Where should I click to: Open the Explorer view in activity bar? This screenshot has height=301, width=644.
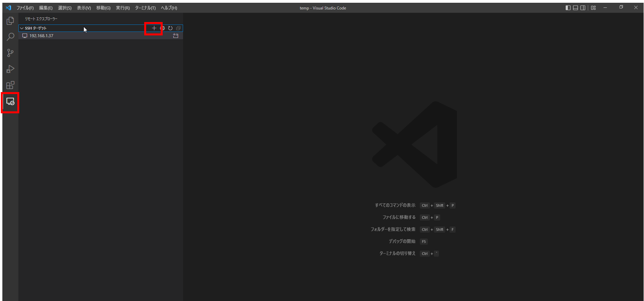(x=10, y=20)
